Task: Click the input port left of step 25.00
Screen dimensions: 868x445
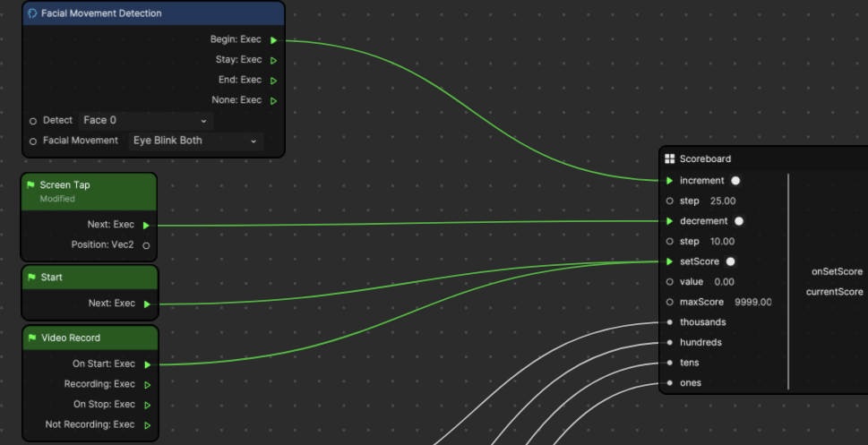Action: [x=670, y=201]
